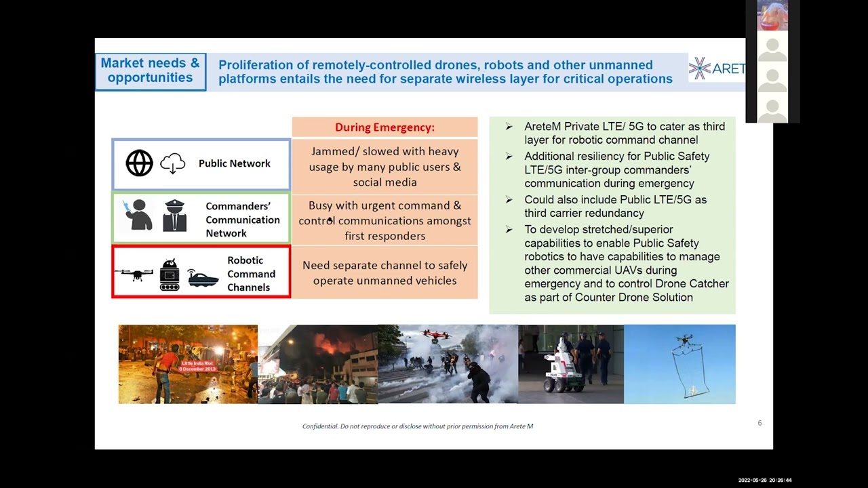Click the drone catcher net photo
The image size is (868, 488).
(679, 364)
